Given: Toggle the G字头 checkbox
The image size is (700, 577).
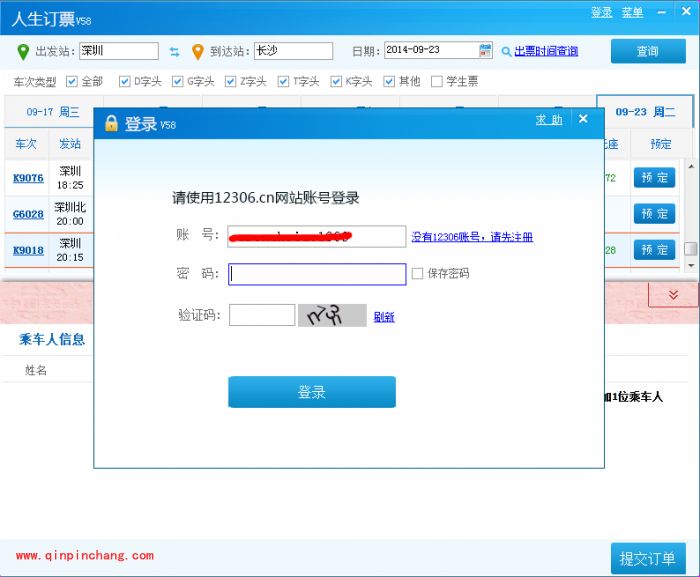Looking at the screenshot, I should coord(178,81).
